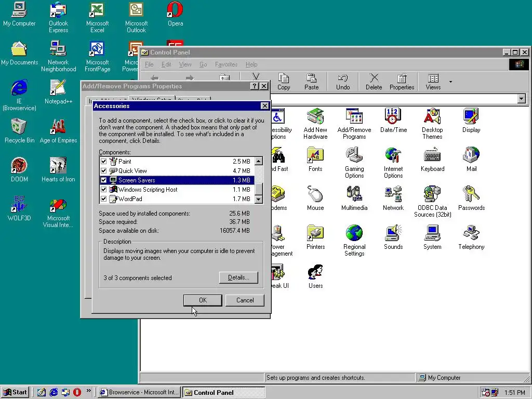This screenshot has width=532, height=399.
Task: Click Components list scroll down arrow
Action: point(259,199)
